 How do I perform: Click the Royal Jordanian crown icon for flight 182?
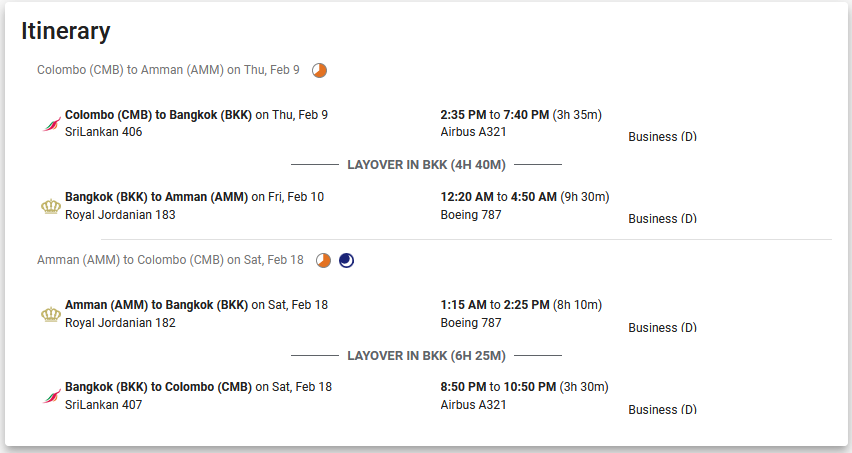pos(51,314)
